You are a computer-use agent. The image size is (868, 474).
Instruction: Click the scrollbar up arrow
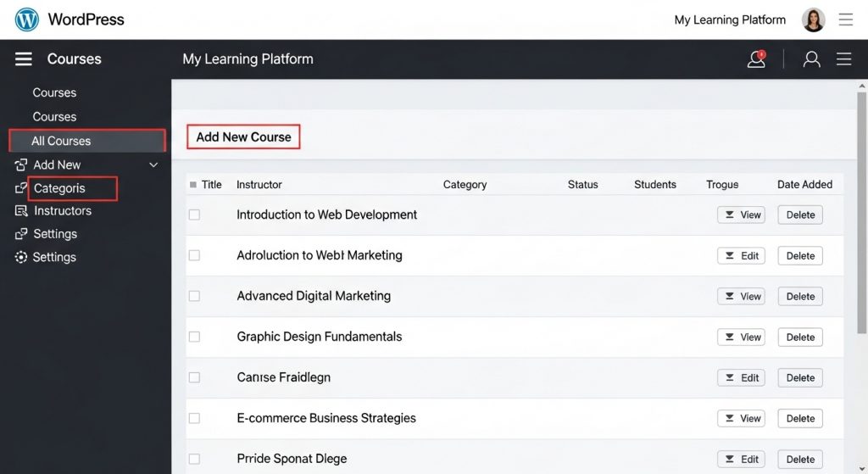(x=862, y=86)
